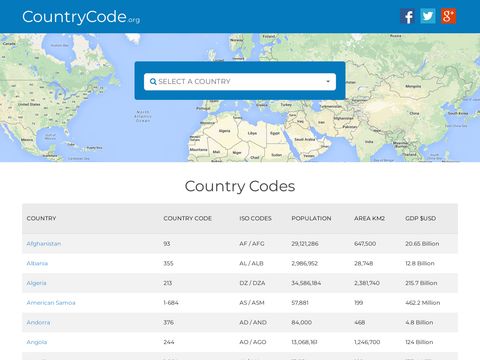480x360 pixels.
Task: Expand the Select a Country dropdown arrow
Action: 328,82
